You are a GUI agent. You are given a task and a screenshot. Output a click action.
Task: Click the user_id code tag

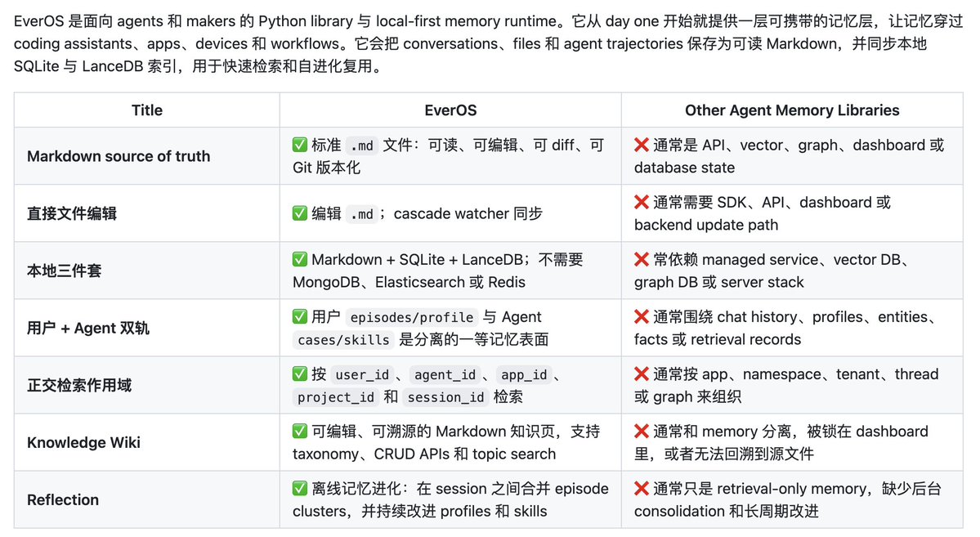coord(363,375)
